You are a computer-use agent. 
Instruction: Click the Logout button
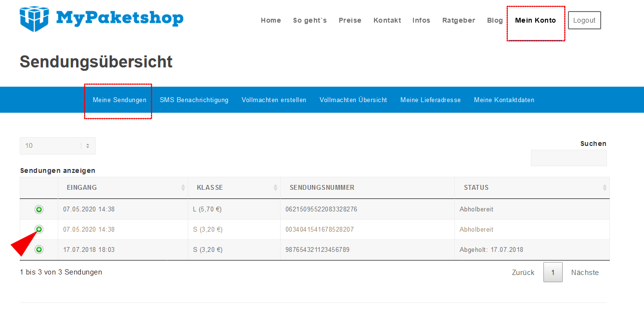pos(584,20)
